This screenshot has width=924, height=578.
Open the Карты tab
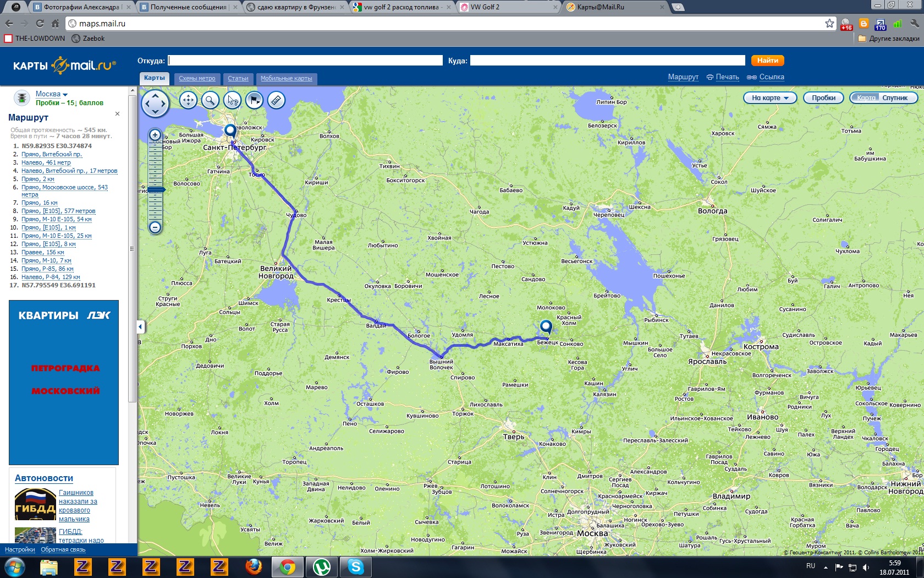point(155,78)
